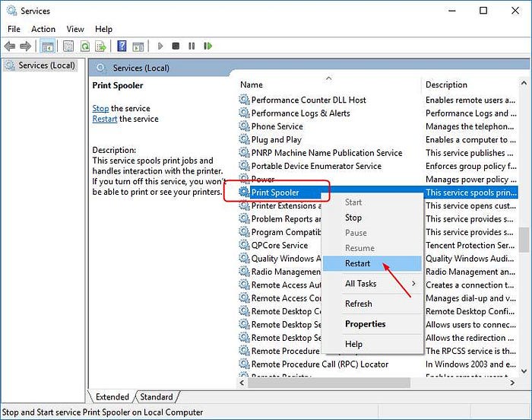The image size is (532, 420).
Task: Click the Services app icon in title bar
Action: click(x=11, y=11)
